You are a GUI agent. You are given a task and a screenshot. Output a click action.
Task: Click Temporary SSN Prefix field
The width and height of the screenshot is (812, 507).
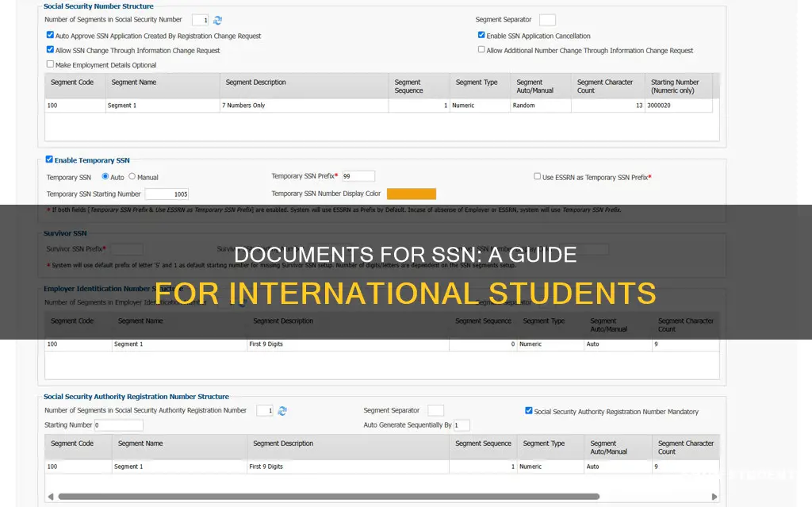[358, 176]
